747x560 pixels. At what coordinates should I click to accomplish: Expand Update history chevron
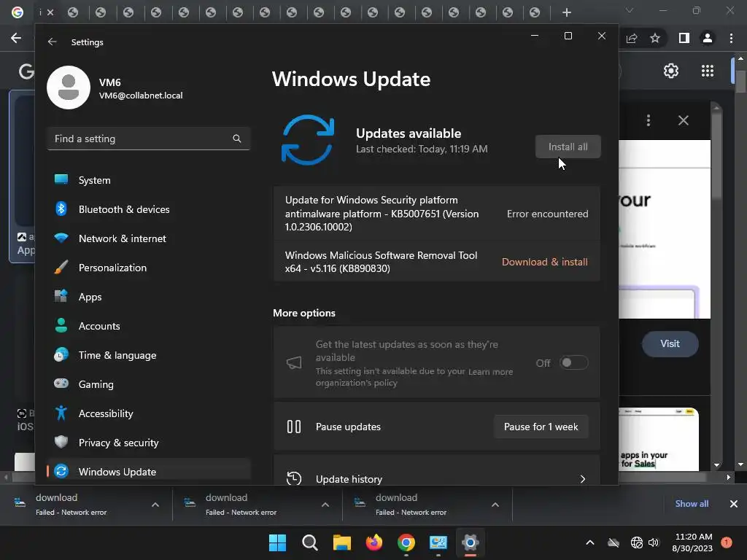point(583,479)
